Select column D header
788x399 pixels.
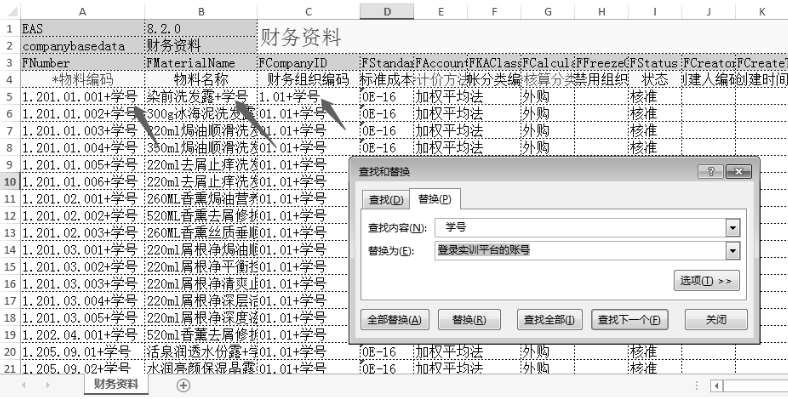click(x=386, y=12)
